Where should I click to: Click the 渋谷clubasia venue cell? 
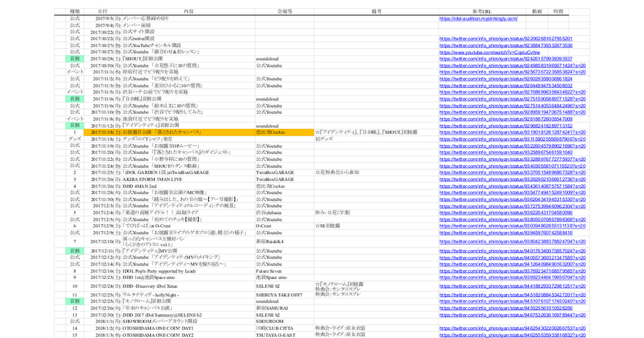tap(284, 212)
